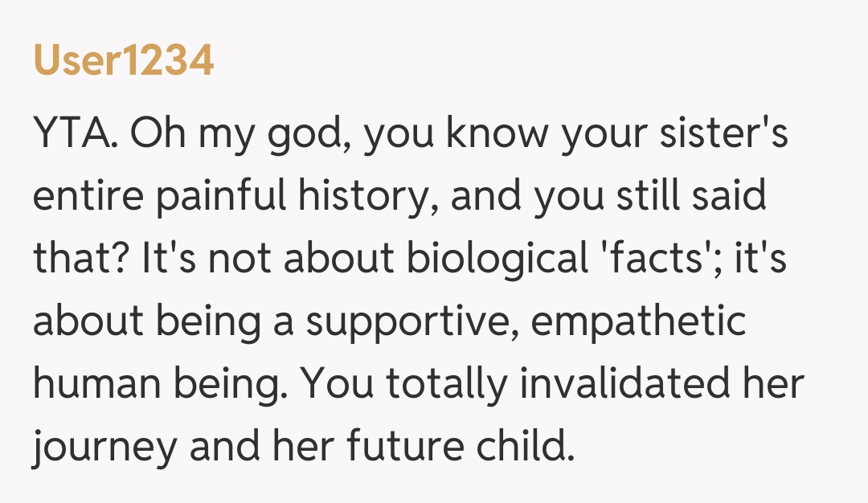Click the word "totally" in the comment
Viewport: 868px width, 503px height.
(447, 382)
